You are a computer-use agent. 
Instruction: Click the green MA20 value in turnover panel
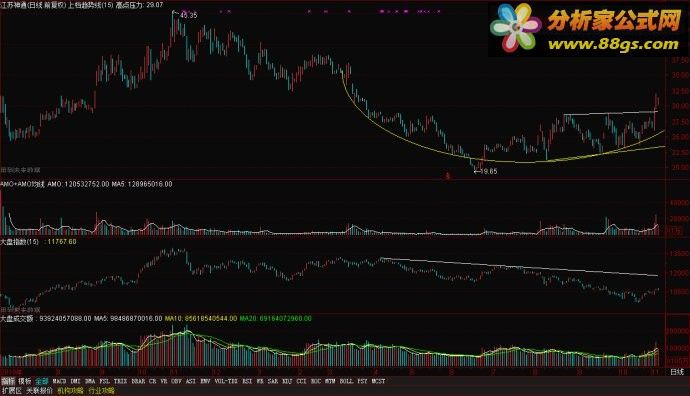tap(275, 318)
